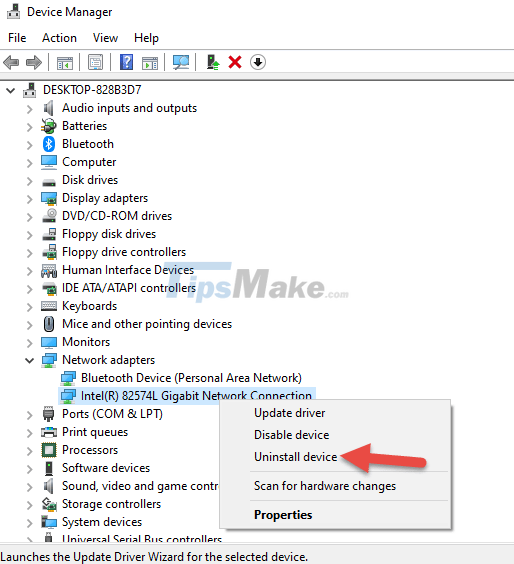Image resolution: width=514 pixels, height=564 pixels.
Task: Select the Disk drives tree item label
Action: point(90,180)
